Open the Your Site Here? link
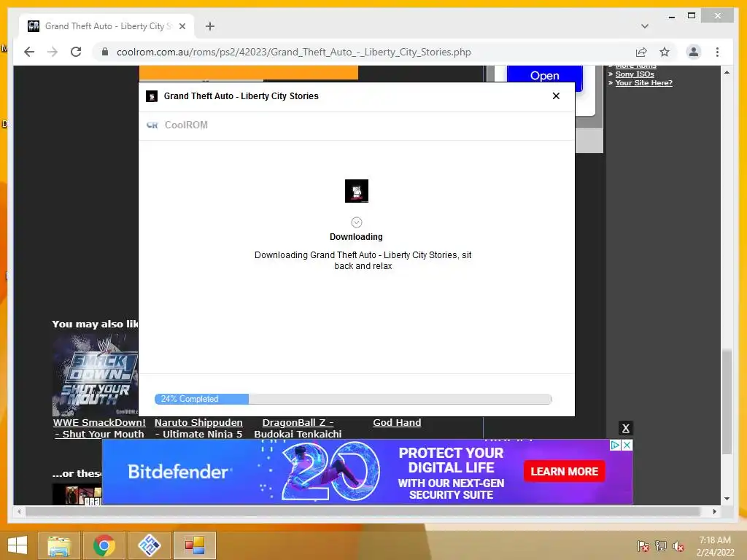 643,83
